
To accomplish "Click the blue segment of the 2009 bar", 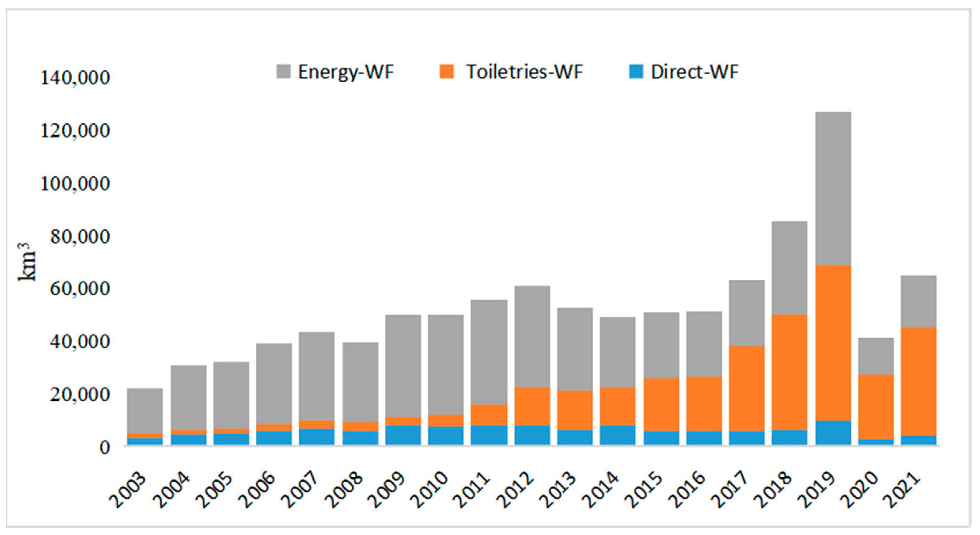I will pyautogui.click(x=403, y=435).
